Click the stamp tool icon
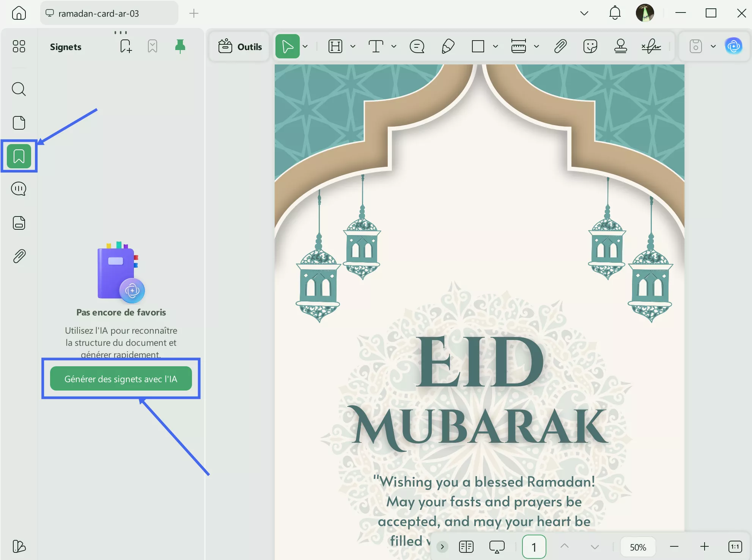Image resolution: width=752 pixels, height=560 pixels. pyautogui.click(x=620, y=47)
